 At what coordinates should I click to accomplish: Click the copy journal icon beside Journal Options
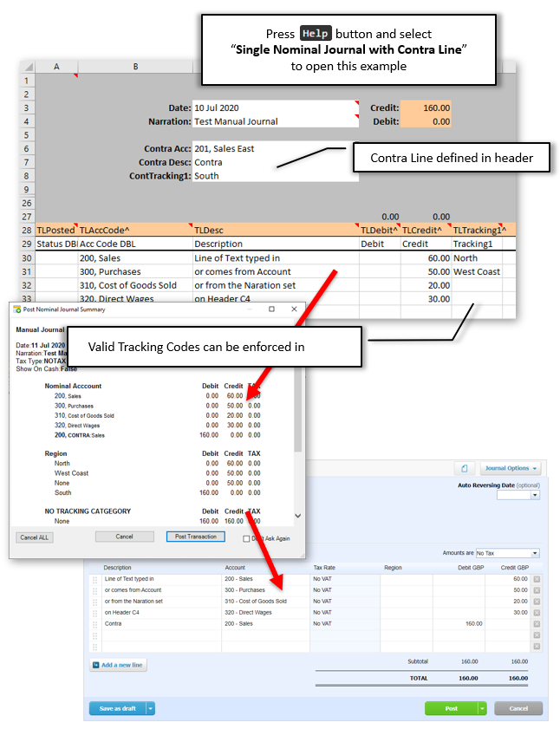tap(464, 468)
